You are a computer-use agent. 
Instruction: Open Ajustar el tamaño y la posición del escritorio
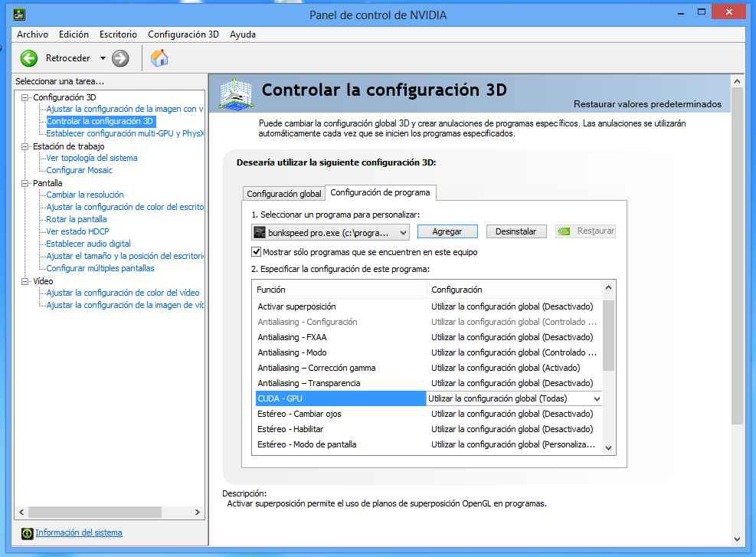pyautogui.click(x=125, y=256)
